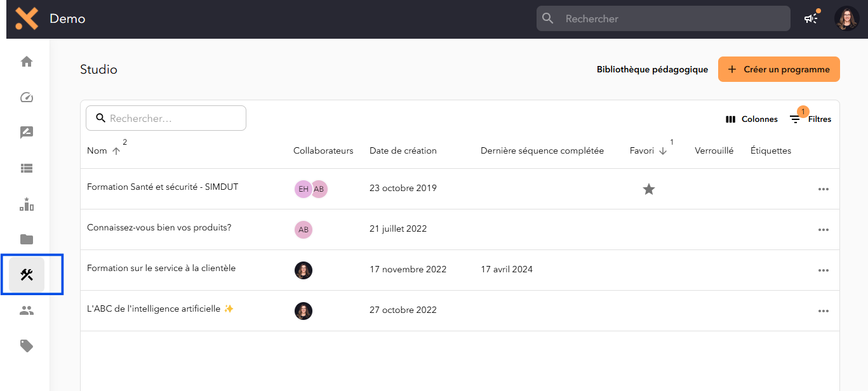Click the date 21 juillet 2022
868x391 pixels.
click(x=398, y=229)
